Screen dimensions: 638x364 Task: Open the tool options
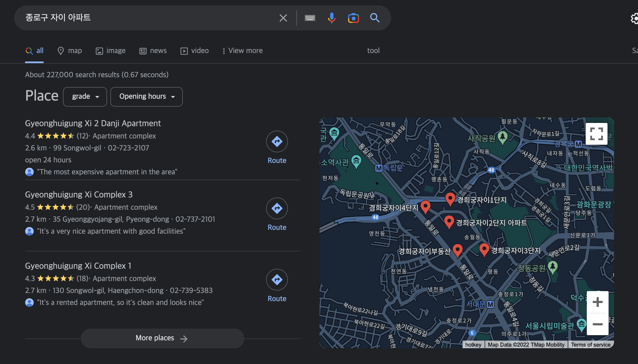click(x=373, y=51)
